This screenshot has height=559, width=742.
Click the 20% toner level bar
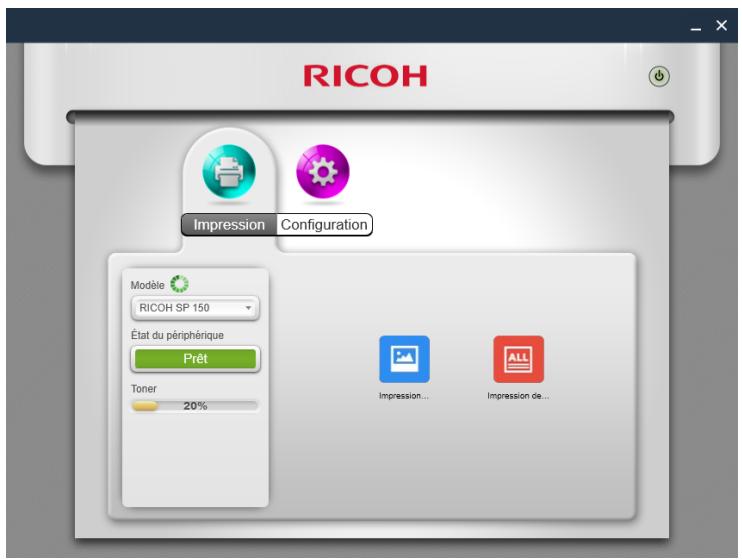(195, 406)
